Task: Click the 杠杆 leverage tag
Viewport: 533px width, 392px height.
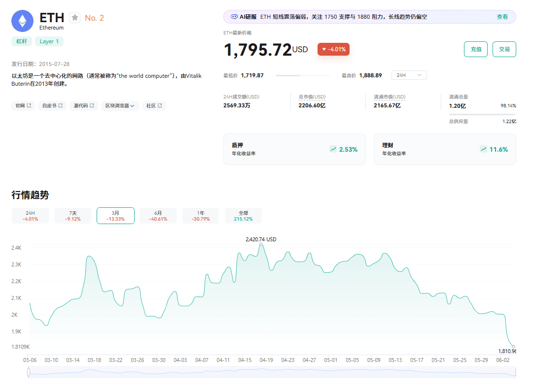Action: [x=22, y=41]
